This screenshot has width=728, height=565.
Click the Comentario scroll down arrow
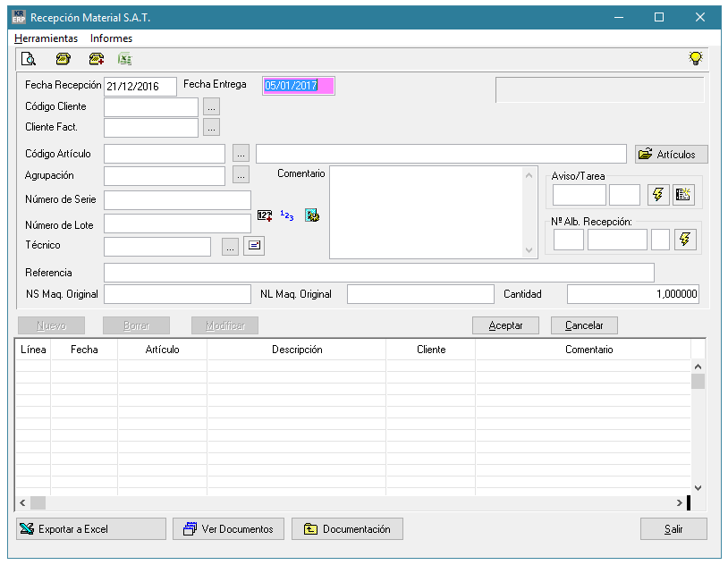529,249
